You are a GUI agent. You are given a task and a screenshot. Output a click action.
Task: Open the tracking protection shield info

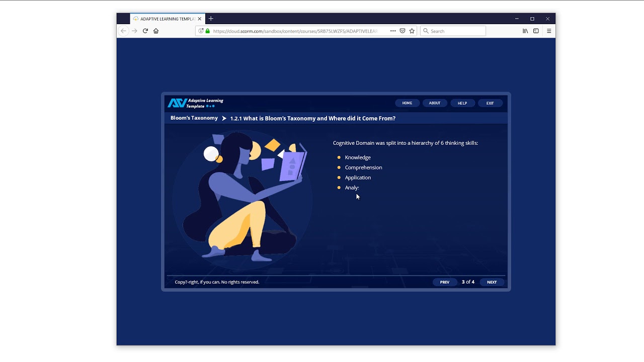[x=201, y=31]
